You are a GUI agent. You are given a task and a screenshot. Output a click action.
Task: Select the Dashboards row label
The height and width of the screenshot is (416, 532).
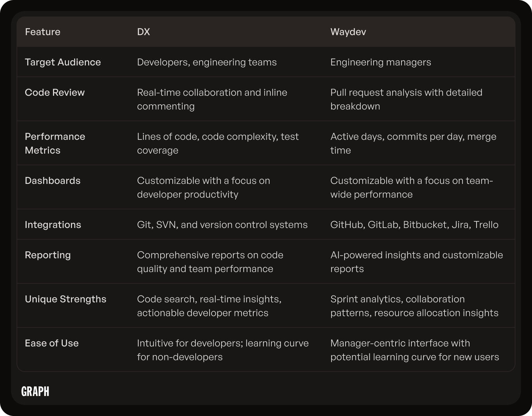53,180
